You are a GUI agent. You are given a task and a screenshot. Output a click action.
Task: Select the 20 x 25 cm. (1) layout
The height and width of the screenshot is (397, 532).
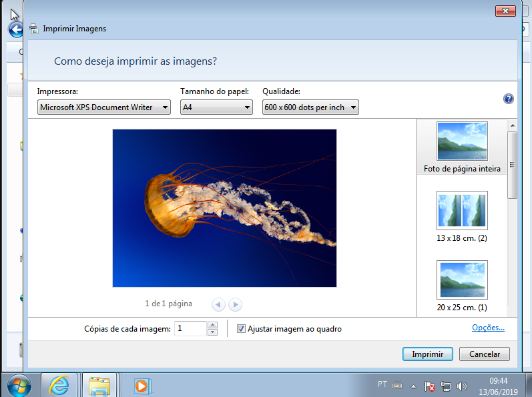tap(462, 286)
